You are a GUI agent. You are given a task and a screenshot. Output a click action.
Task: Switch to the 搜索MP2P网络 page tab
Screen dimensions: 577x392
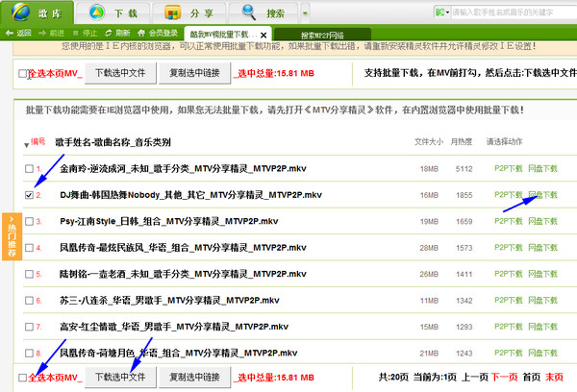click(x=322, y=35)
